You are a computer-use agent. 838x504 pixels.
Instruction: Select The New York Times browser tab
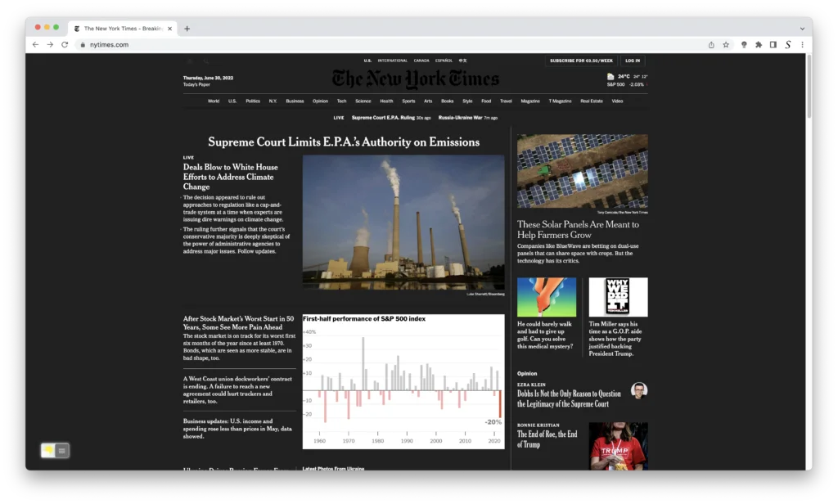coord(123,29)
